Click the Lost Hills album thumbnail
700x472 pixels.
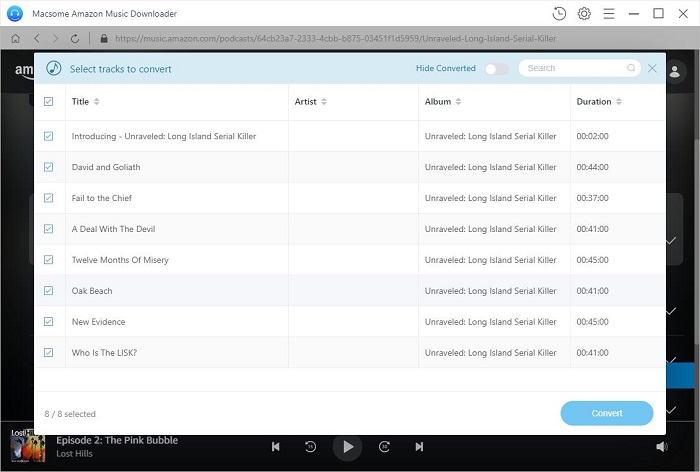(x=28, y=446)
